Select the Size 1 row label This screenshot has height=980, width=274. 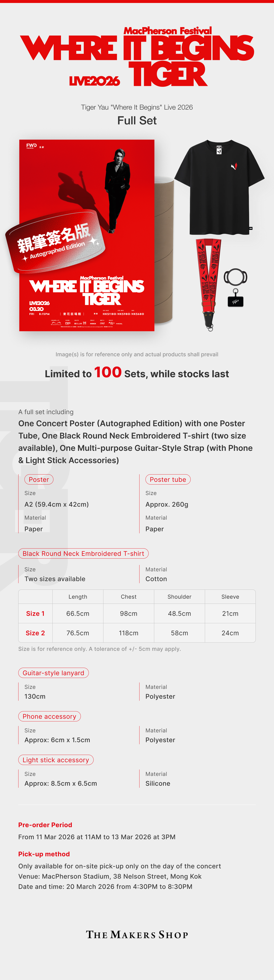tap(35, 613)
